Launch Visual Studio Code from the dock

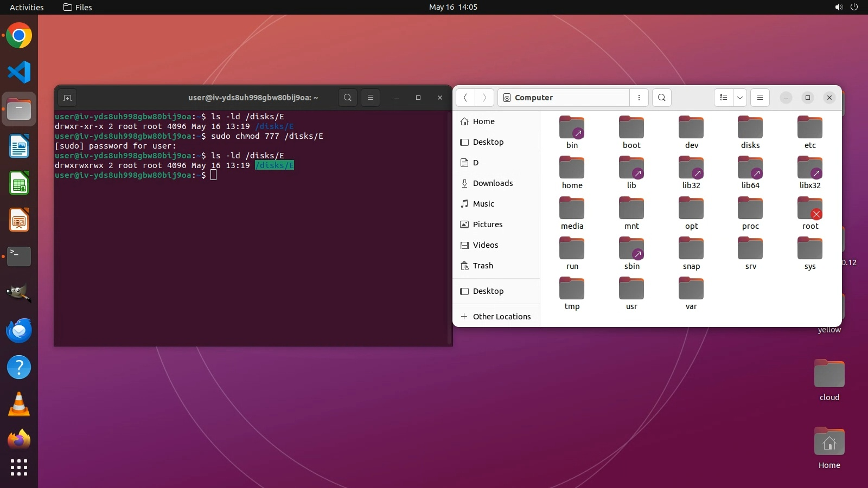coord(19,72)
